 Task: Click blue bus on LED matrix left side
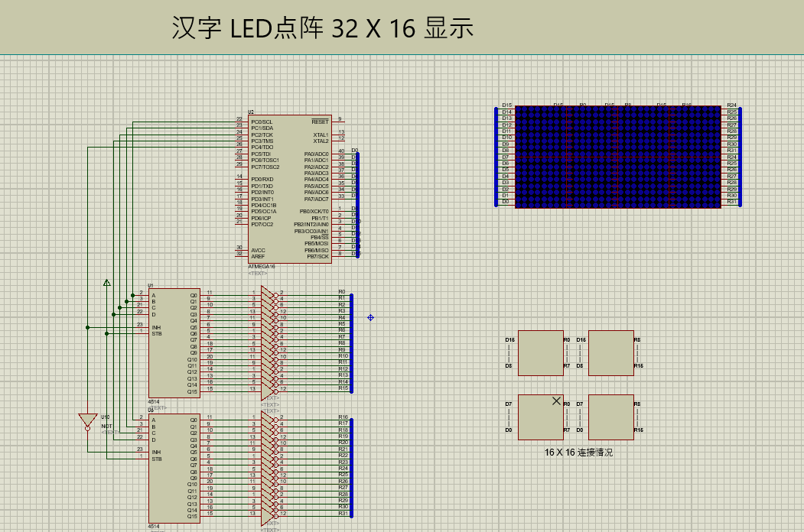[496, 157]
